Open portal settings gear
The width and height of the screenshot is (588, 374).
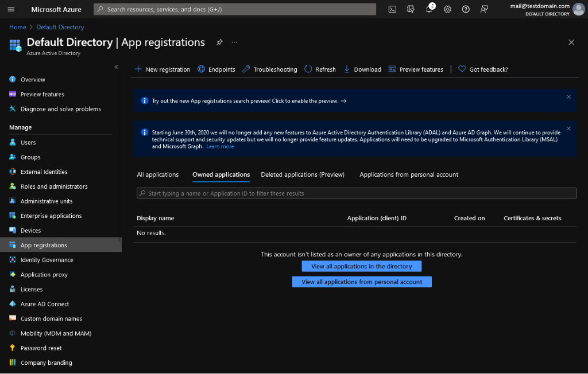click(447, 9)
